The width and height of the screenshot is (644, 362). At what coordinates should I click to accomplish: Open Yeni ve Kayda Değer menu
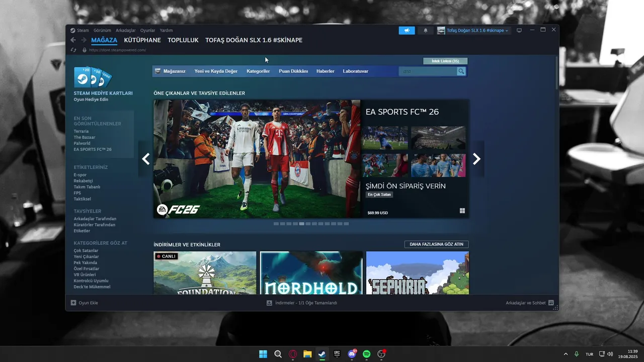pyautogui.click(x=216, y=71)
